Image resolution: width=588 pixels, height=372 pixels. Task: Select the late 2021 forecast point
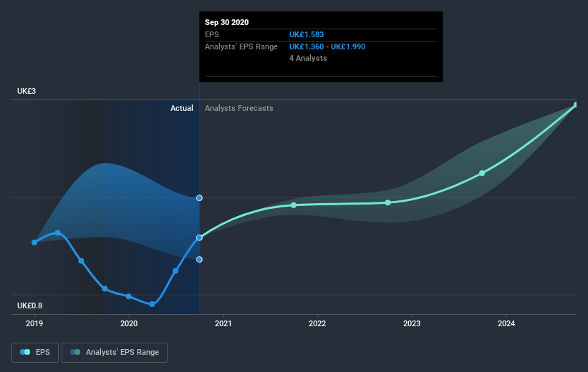(x=294, y=205)
